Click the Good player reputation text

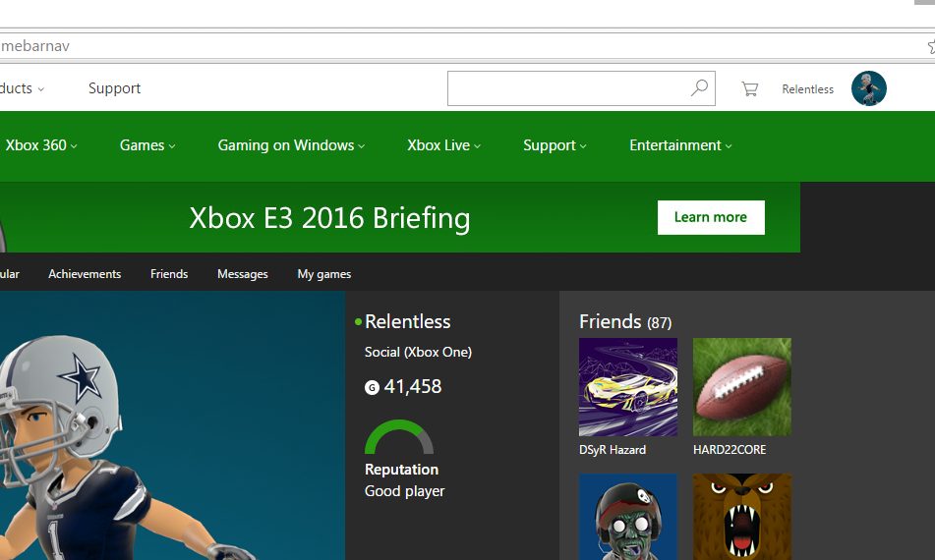click(x=404, y=491)
